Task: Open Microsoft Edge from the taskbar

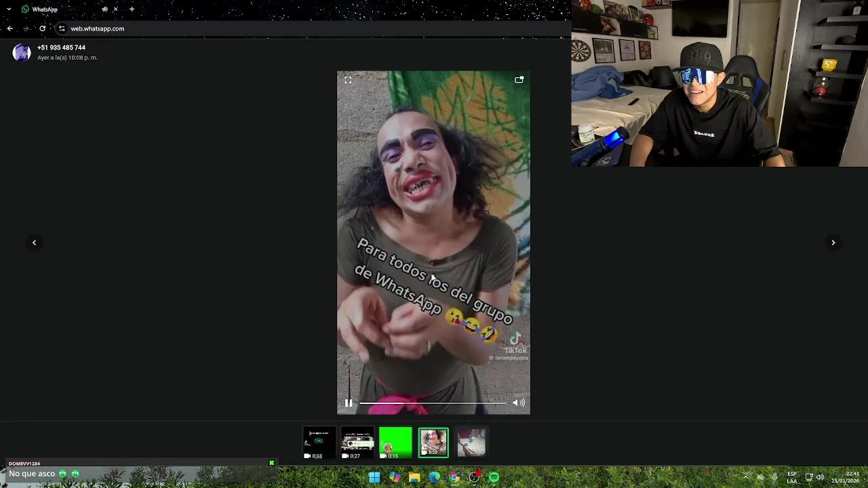Action: point(434,478)
